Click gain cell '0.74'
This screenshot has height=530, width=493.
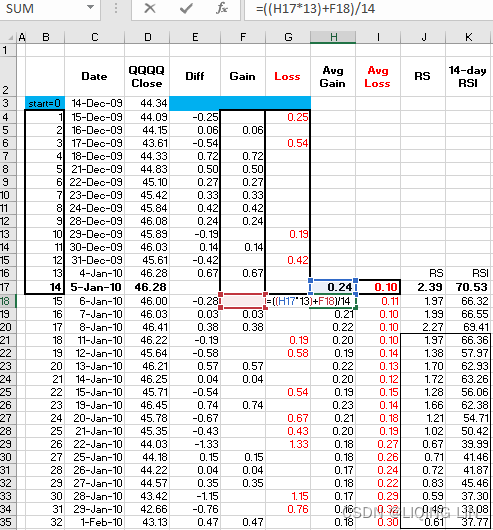coord(243,405)
